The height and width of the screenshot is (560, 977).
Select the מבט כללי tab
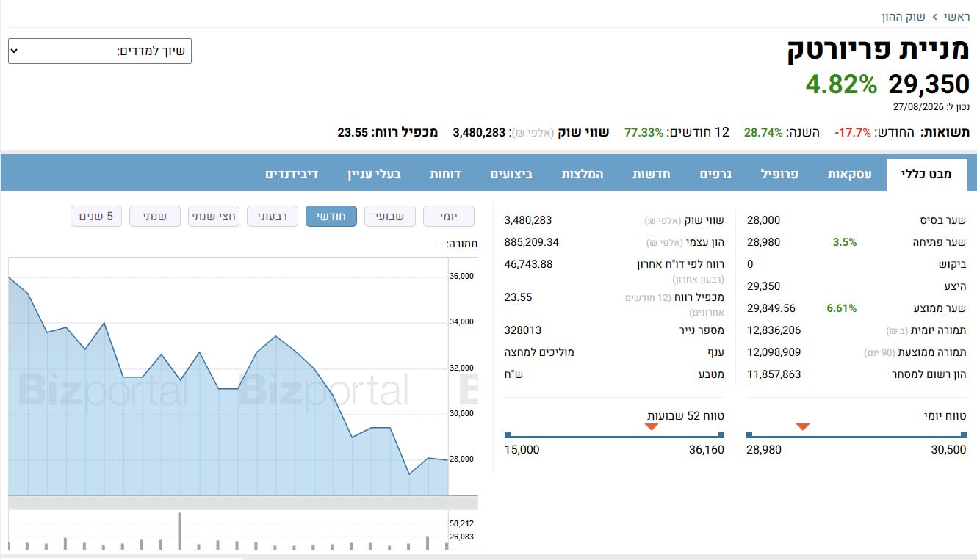pyautogui.click(x=926, y=174)
